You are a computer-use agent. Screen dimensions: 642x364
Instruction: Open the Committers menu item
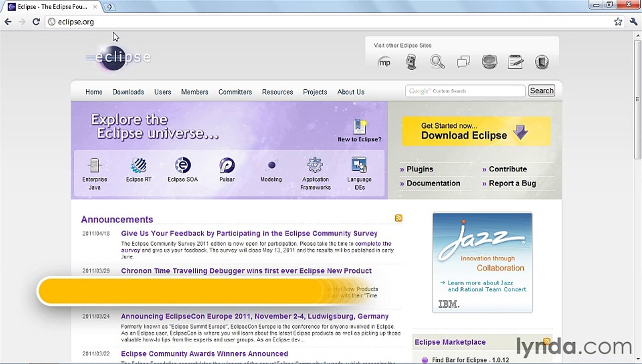235,92
